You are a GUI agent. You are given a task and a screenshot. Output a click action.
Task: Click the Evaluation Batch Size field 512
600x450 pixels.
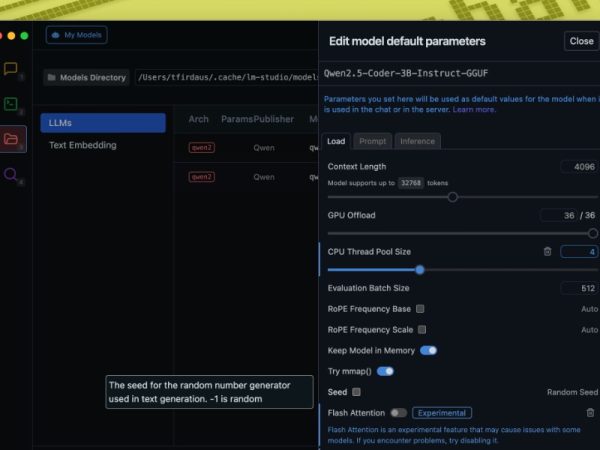(x=579, y=288)
